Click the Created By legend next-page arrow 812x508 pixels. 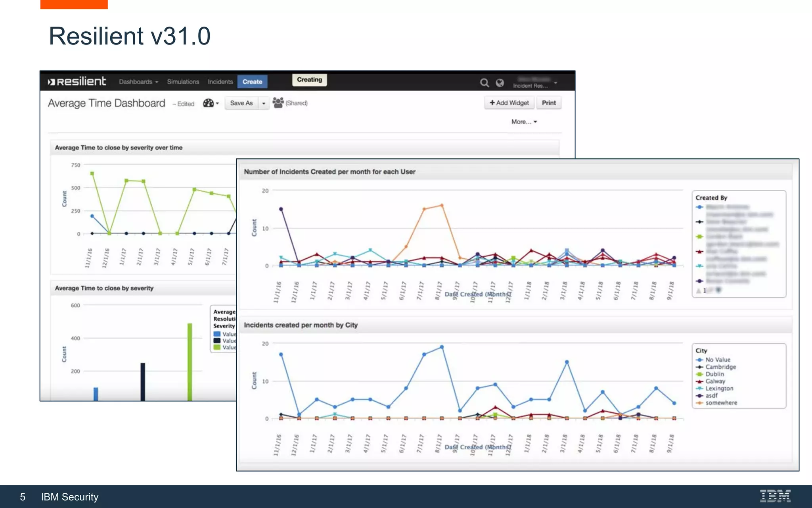(x=718, y=290)
